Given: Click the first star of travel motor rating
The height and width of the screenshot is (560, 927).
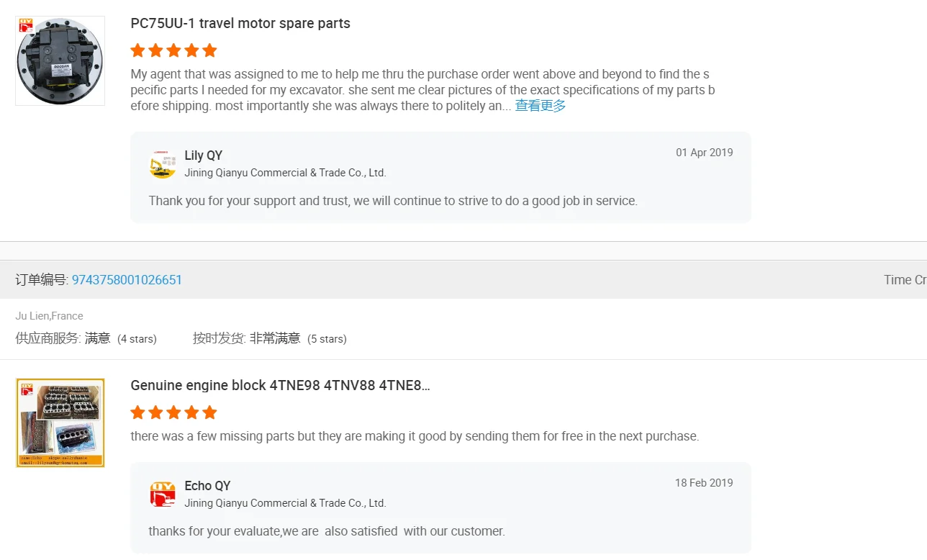Looking at the screenshot, I should pos(137,50).
